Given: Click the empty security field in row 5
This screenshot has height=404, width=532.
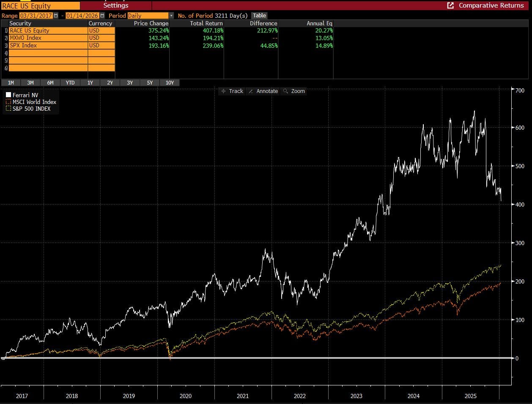Looking at the screenshot, I should (x=48, y=60).
